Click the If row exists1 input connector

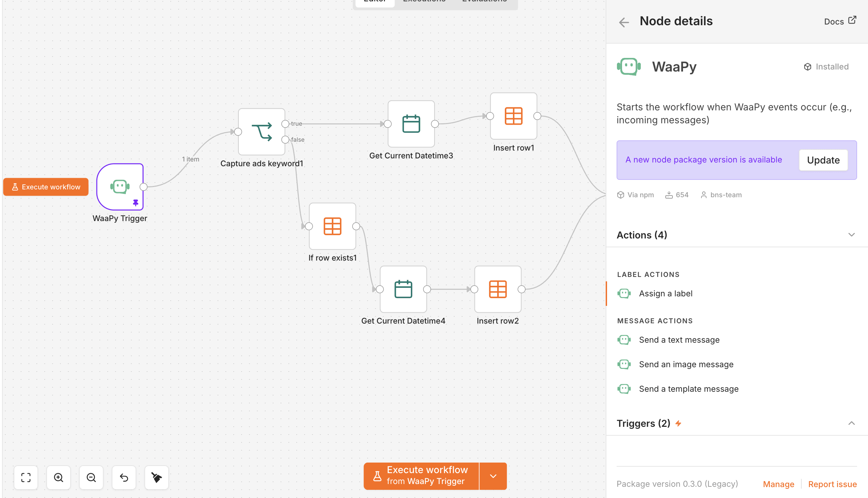[309, 226]
